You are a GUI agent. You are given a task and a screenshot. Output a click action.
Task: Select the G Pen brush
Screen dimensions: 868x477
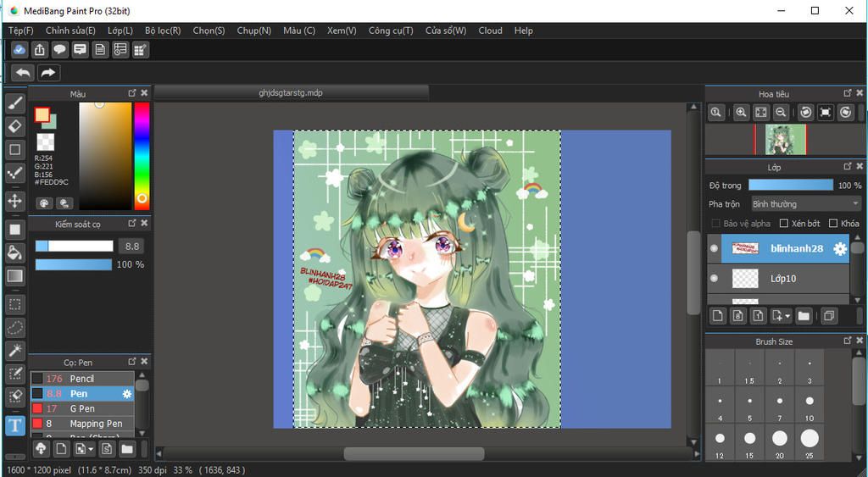82,408
